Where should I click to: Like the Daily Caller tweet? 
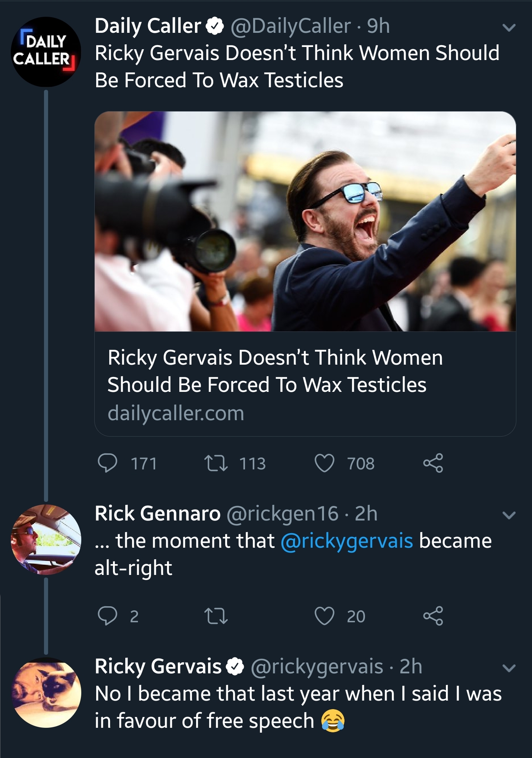click(324, 463)
